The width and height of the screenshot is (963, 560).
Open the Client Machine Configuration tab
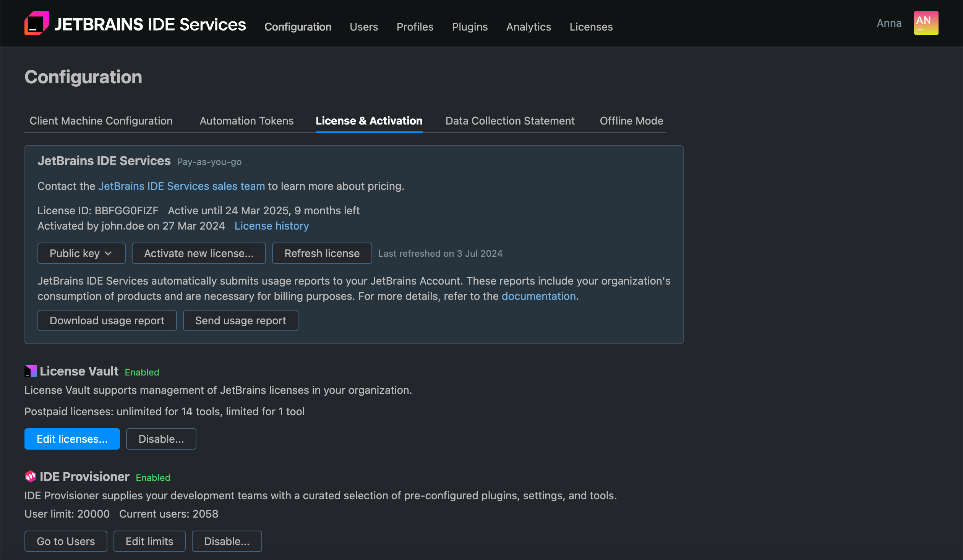point(101,121)
